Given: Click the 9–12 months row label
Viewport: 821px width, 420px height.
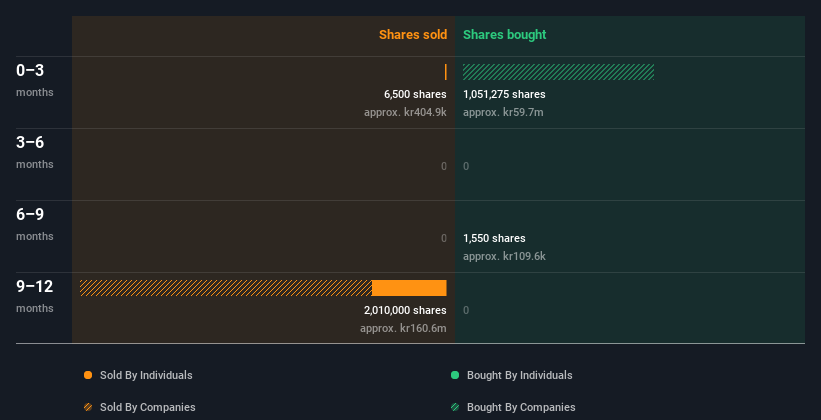Looking at the screenshot, I should (35, 296).
